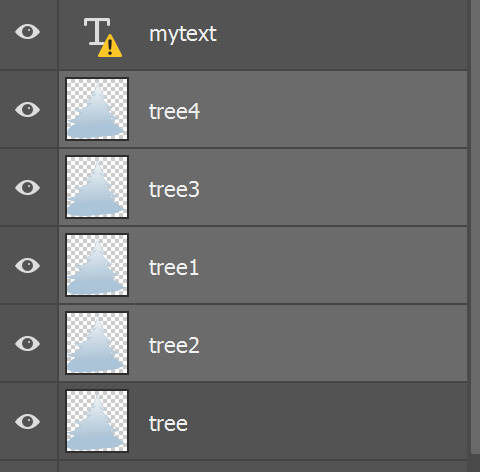Click the tree4 layer thumbnail

pos(97,109)
